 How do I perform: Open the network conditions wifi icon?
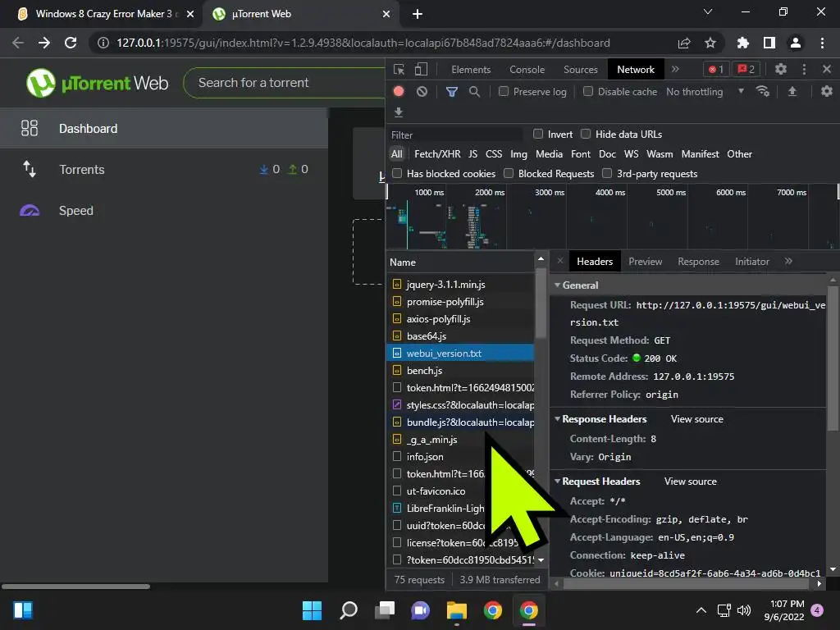762,92
